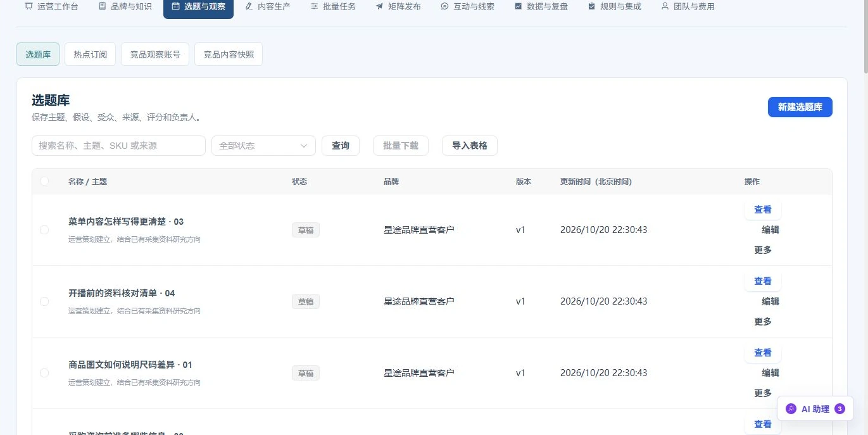Click the page's vertical scrollbar
868x435 pixels.
tap(865, 38)
